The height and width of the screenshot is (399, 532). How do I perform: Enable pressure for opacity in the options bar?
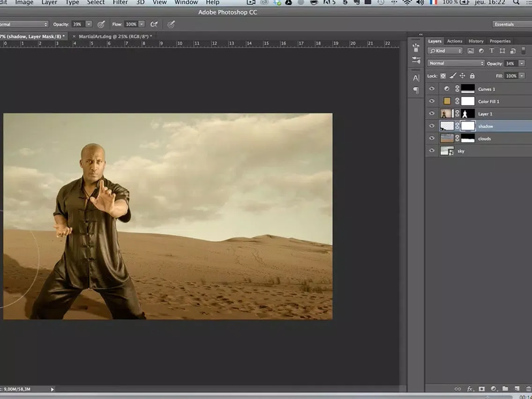pyautogui.click(x=101, y=24)
